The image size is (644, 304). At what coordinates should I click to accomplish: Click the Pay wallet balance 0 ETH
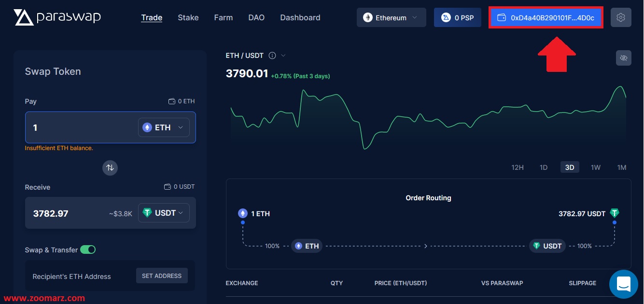click(182, 101)
